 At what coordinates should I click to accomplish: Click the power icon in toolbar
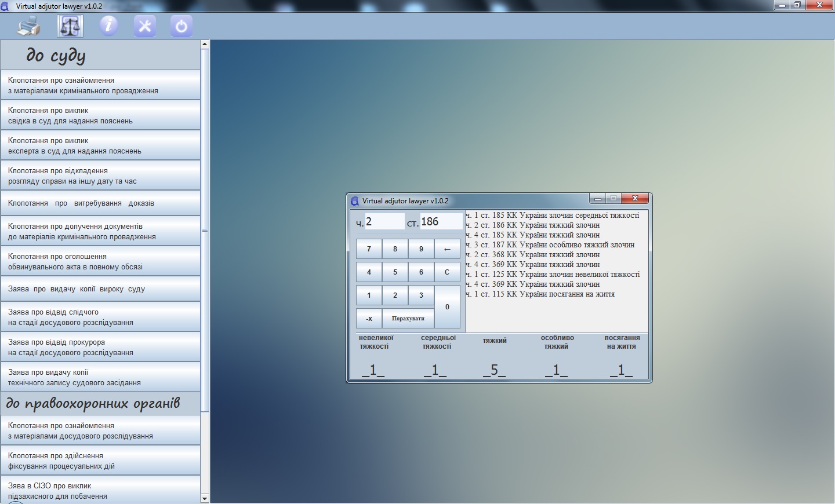[x=181, y=26]
